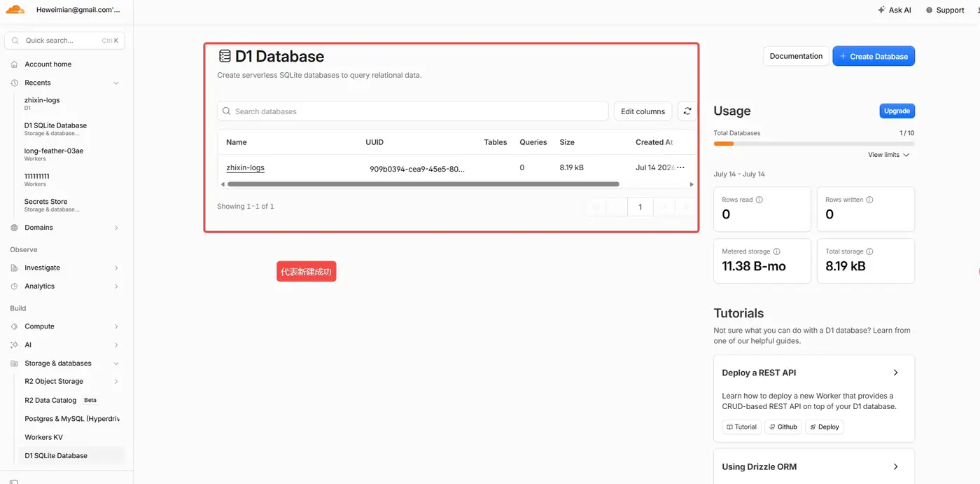Click the book icon on Tutorial button

[x=730, y=427]
